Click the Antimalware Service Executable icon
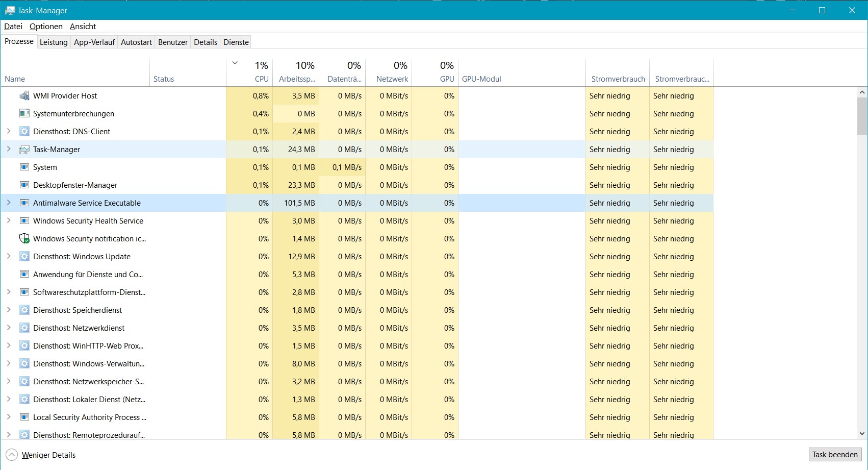The height and width of the screenshot is (470, 868). [x=24, y=203]
